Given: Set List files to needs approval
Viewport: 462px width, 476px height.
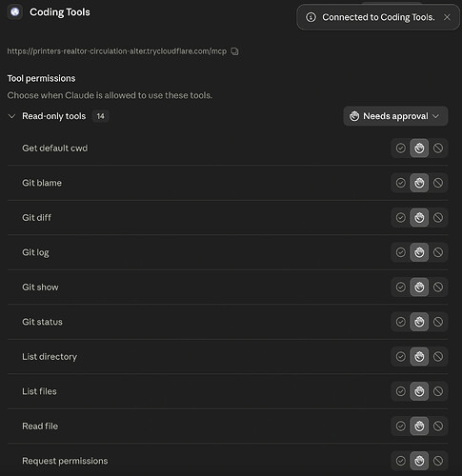Looking at the screenshot, I should click(x=419, y=391).
